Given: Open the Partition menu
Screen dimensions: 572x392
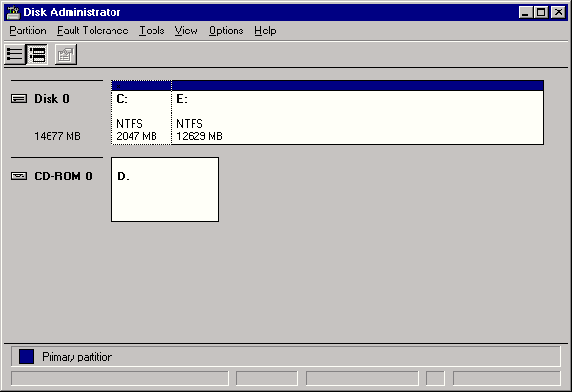Looking at the screenshot, I should coord(28,31).
